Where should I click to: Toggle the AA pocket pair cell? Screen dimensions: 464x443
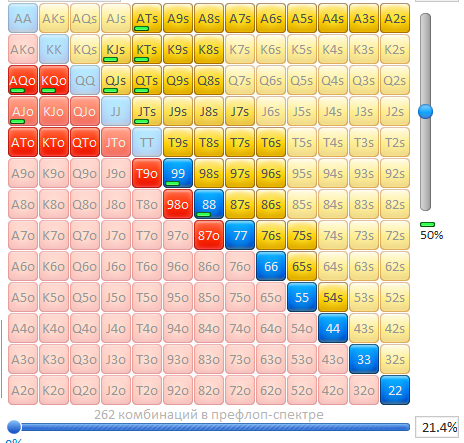click(23, 18)
